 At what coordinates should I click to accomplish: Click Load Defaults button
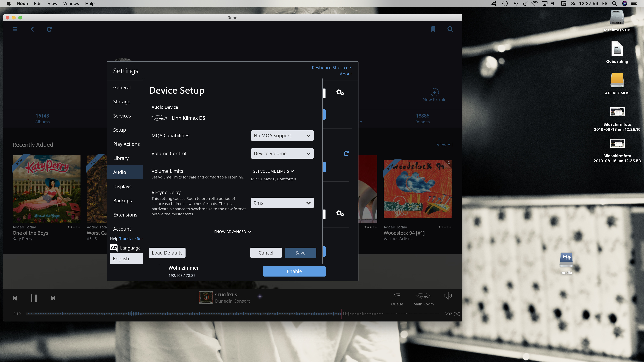coord(167,253)
